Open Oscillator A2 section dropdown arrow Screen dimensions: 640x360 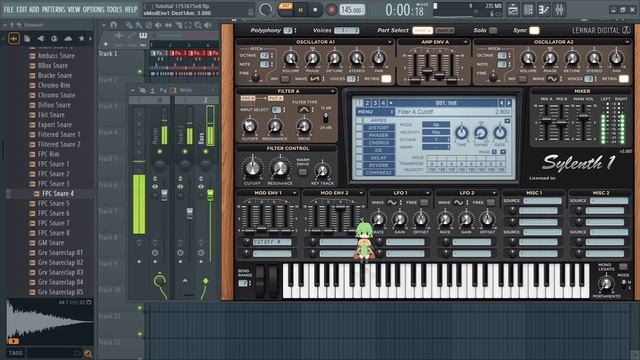pos(627,42)
